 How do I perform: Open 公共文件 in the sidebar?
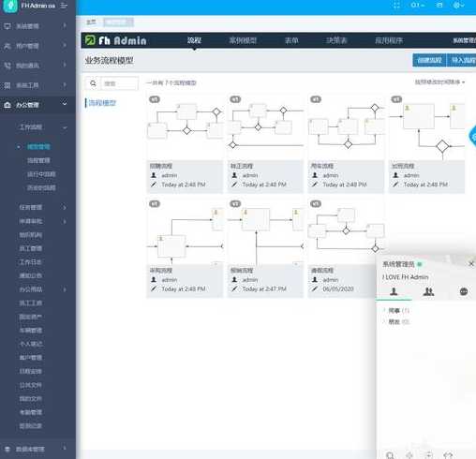pyautogui.click(x=31, y=385)
